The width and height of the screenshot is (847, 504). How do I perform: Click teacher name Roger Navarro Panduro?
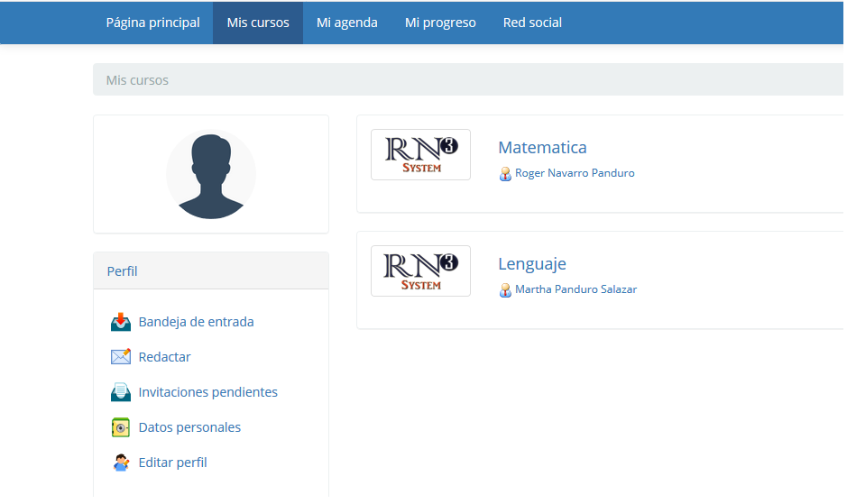point(575,173)
